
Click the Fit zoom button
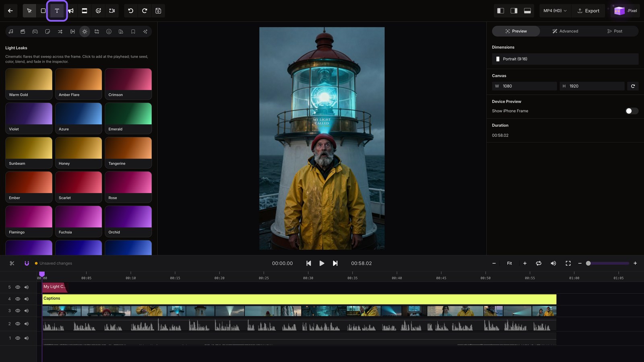510,263
